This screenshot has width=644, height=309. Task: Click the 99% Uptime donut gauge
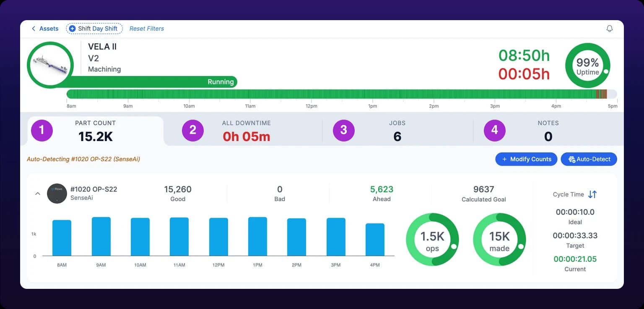tap(587, 66)
